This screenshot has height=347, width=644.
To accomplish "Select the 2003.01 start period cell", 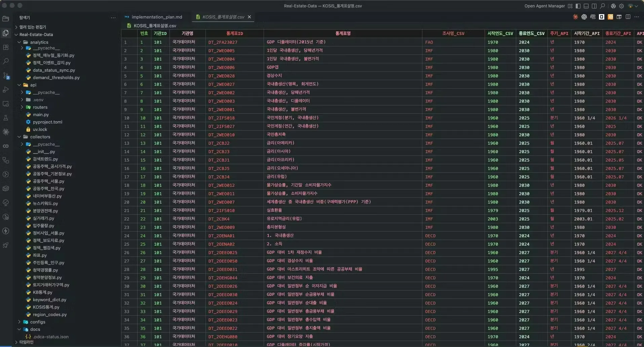I will coord(586,219).
